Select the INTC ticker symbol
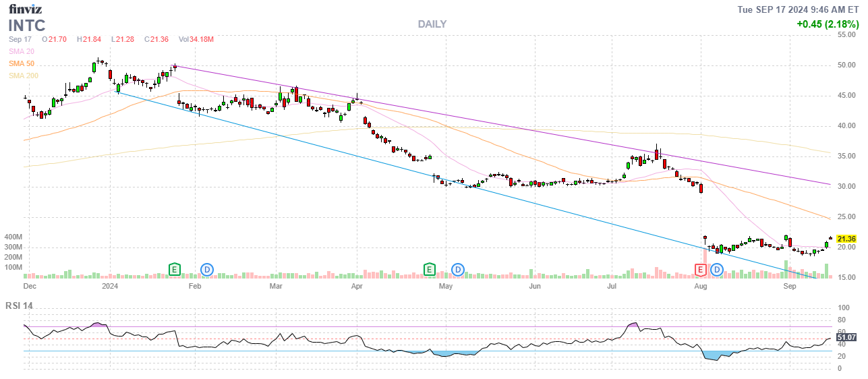 [x=27, y=26]
